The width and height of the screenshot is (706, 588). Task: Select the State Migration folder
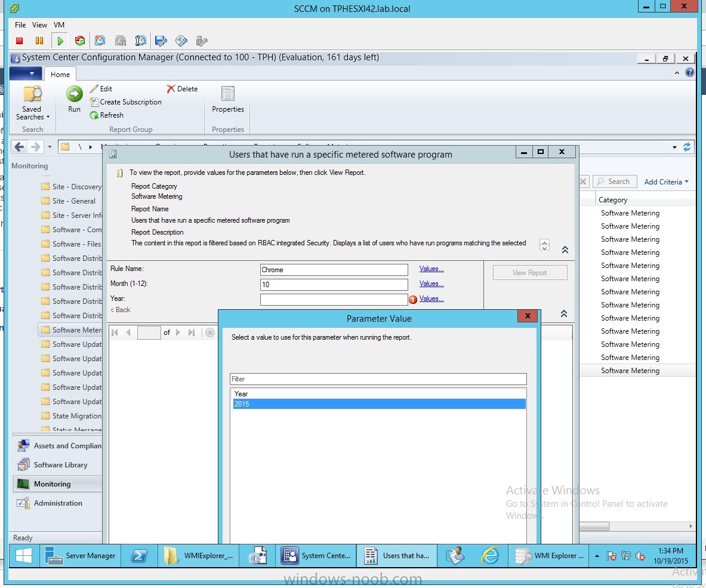(71, 416)
